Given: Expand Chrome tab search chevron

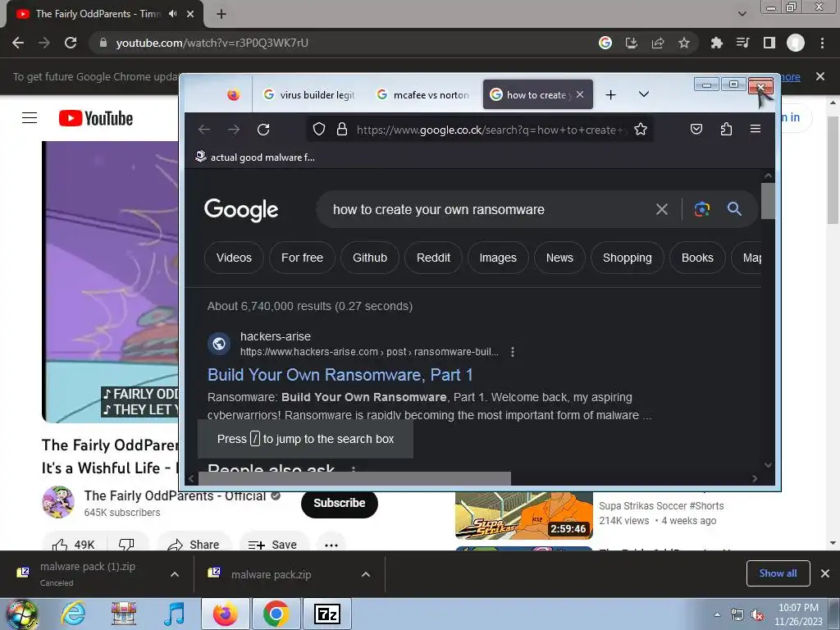Looking at the screenshot, I should tap(742, 14).
